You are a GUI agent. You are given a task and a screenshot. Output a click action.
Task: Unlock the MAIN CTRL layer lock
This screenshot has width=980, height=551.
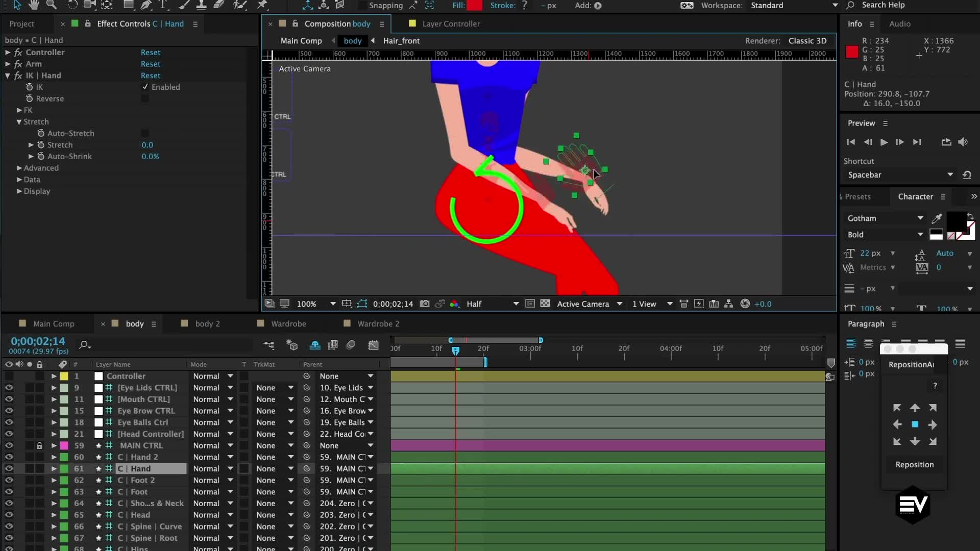pyautogui.click(x=39, y=445)
